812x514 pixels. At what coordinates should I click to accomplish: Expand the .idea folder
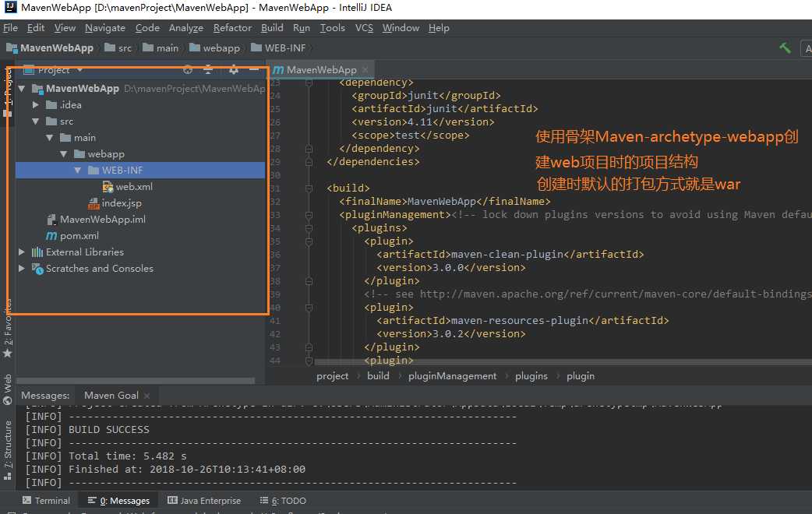click(x=36, y=105)
